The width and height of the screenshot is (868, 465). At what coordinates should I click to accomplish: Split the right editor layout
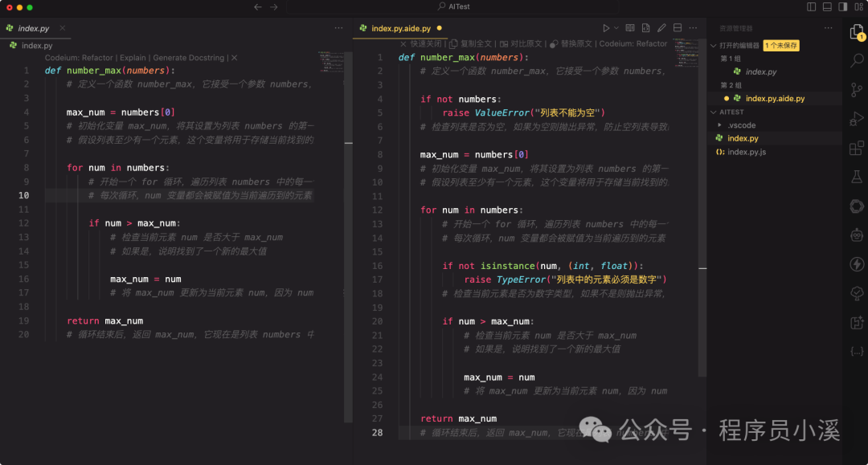pos(677,27)
